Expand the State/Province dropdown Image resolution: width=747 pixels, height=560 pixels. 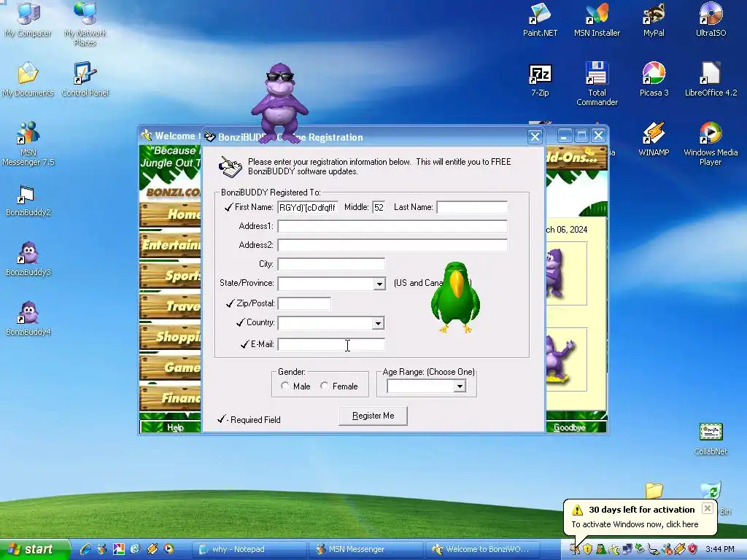pyautogui.click(x=379, y=284)
